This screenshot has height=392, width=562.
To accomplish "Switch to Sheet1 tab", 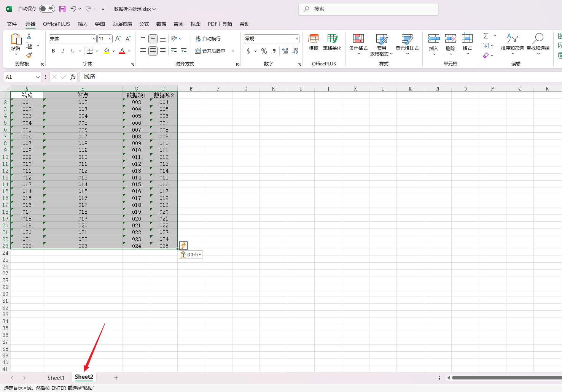I will pos(56,378).
